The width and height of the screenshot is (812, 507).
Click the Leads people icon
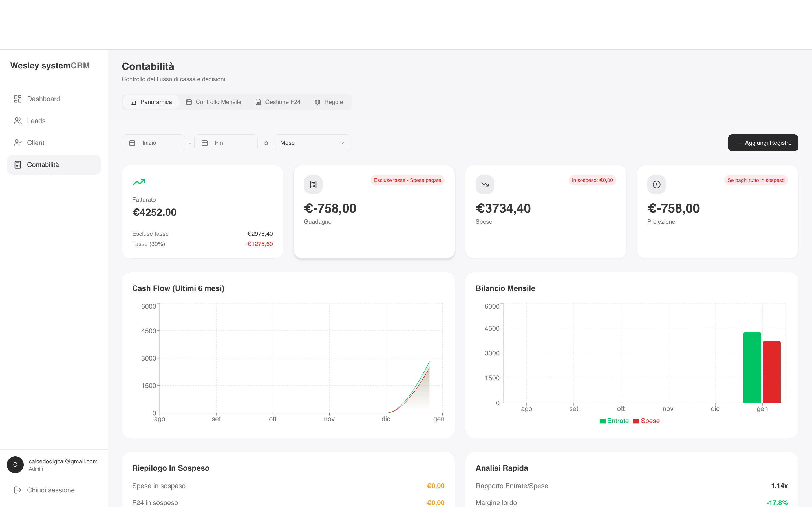[x=18, y=121]
